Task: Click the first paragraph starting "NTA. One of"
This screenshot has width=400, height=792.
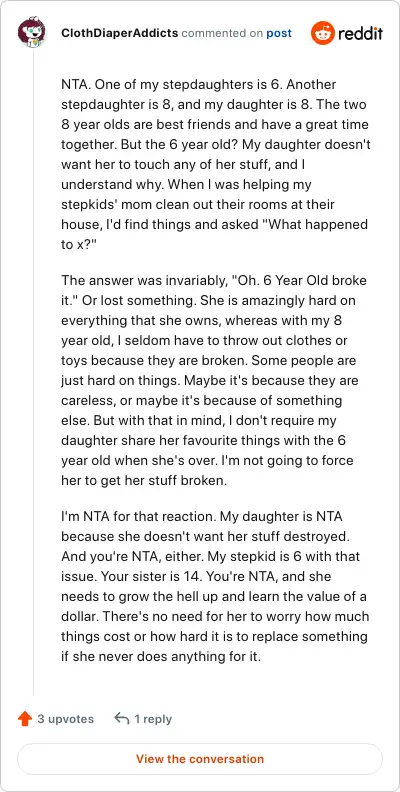Action: tap(216, 165)
